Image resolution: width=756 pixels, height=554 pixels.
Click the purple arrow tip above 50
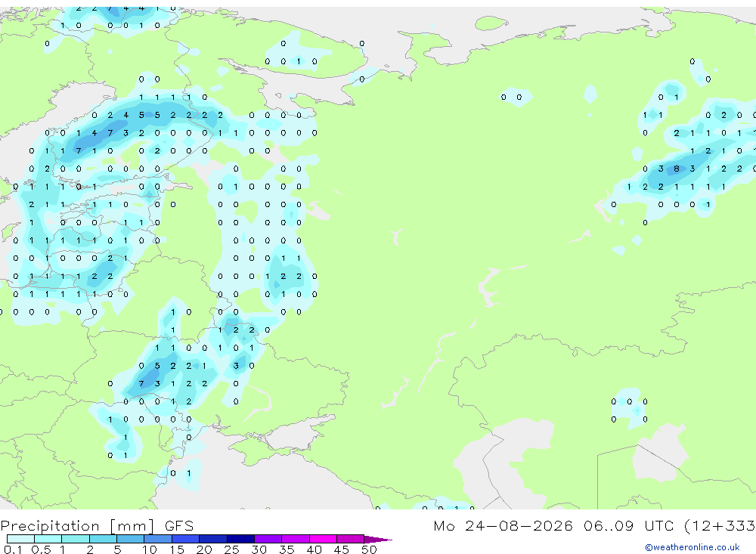[377, 540]
